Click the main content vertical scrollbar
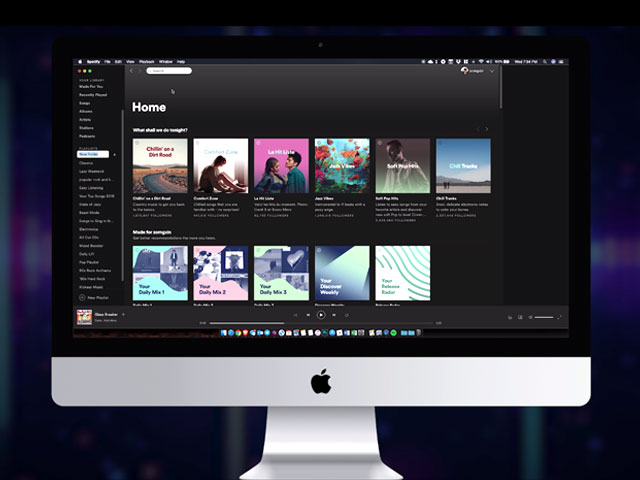 click(x=501, y=87)
